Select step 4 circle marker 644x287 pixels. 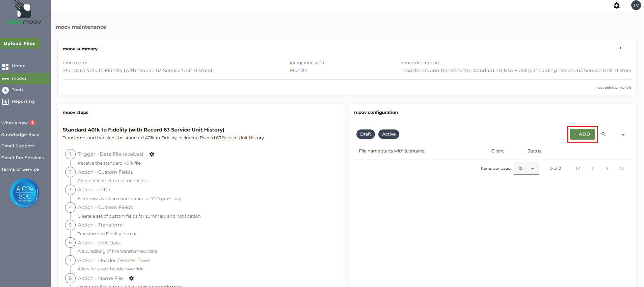pyautogui.click(x=70, y=207)
